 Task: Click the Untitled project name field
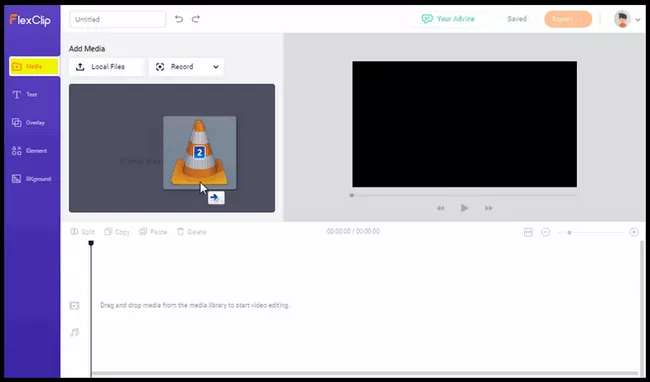point(118,19)
